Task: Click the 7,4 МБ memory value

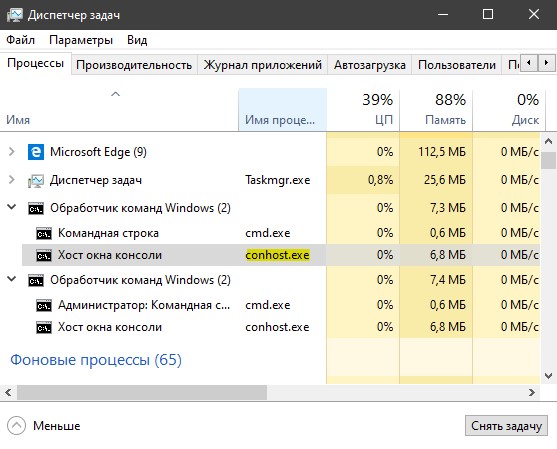Action: point(447,280)
